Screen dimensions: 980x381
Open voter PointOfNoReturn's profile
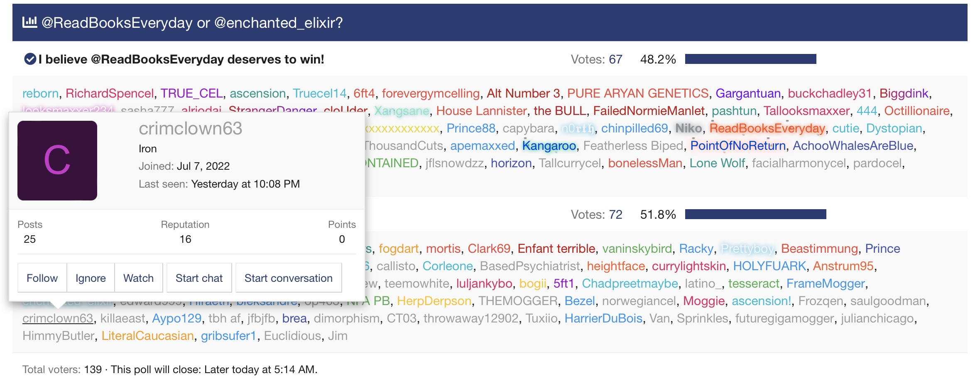(738, 146)
